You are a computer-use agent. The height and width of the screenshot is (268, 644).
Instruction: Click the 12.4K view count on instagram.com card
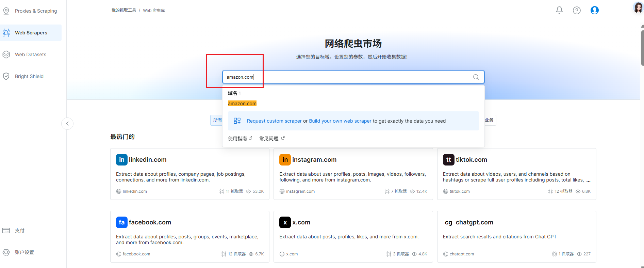pyautogui.click(x=422, y=191)
